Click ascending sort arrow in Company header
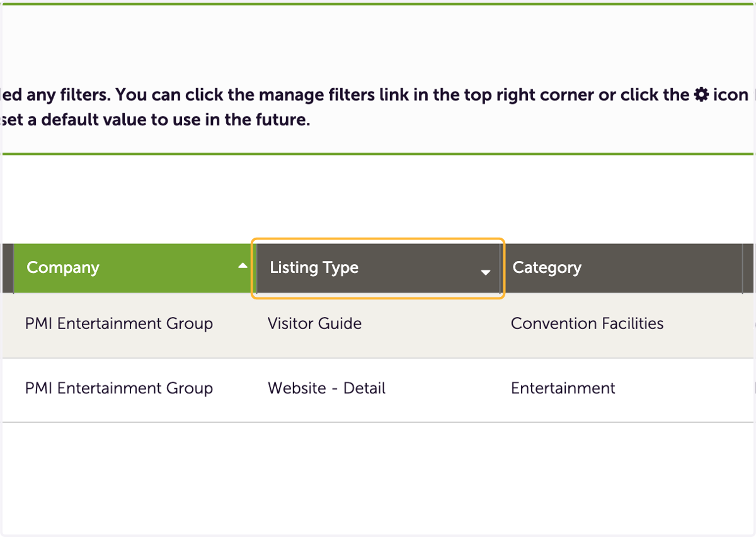756x537 pixels. coord(243,267)
